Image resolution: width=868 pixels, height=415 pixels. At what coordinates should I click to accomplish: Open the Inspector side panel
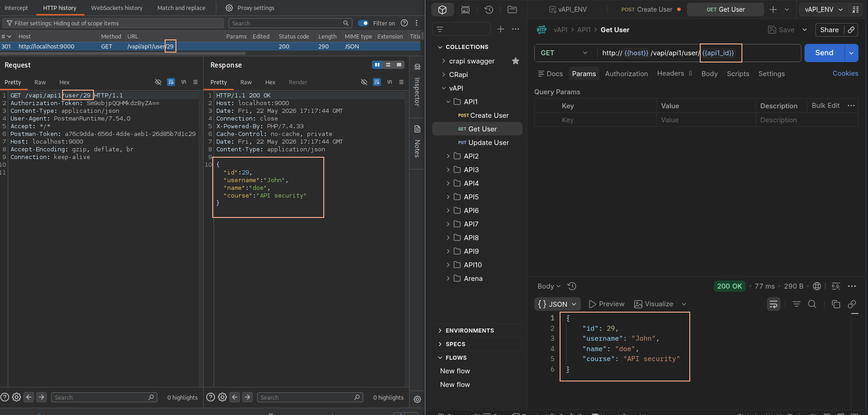click(x=417, y=86)
